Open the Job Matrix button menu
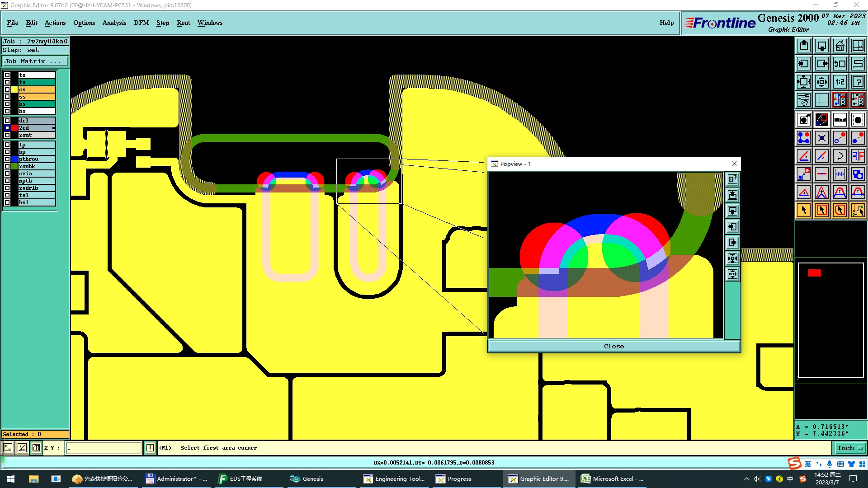Viewport: 868px width, 488px height. (35, 61)
